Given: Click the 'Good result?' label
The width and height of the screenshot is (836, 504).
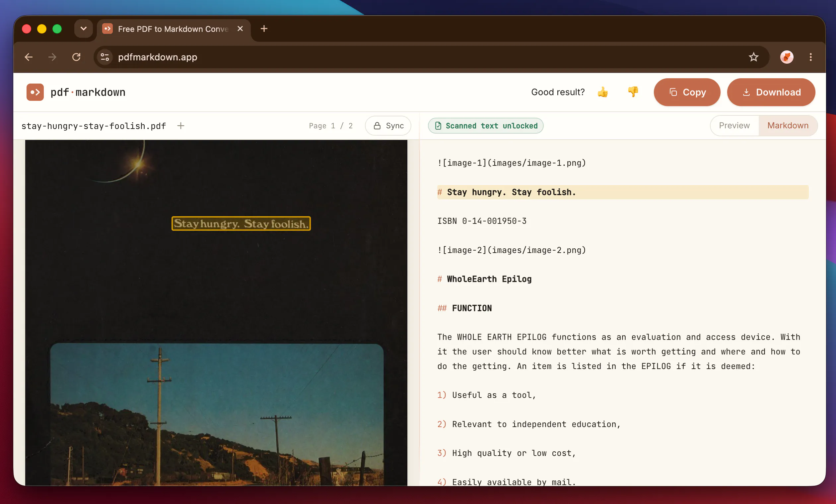Looking at the screenshot, I should point(558,92).
